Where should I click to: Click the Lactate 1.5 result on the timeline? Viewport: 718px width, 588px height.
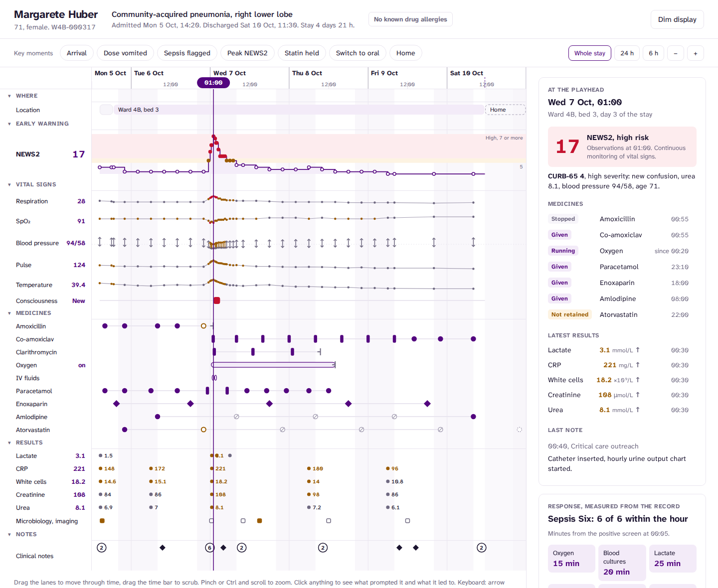click(x=106, y=455)
